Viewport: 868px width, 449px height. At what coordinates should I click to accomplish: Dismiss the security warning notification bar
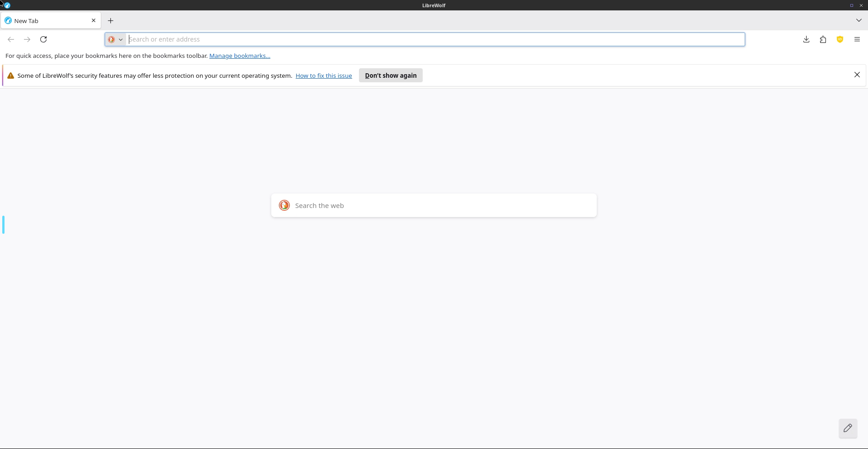pyautogui.click(x=857, y=75)
